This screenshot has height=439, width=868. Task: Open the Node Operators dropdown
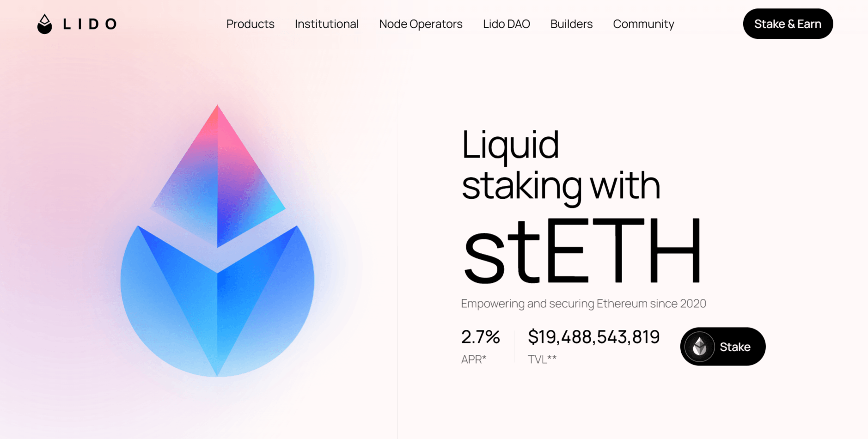[x=421, y=24]
